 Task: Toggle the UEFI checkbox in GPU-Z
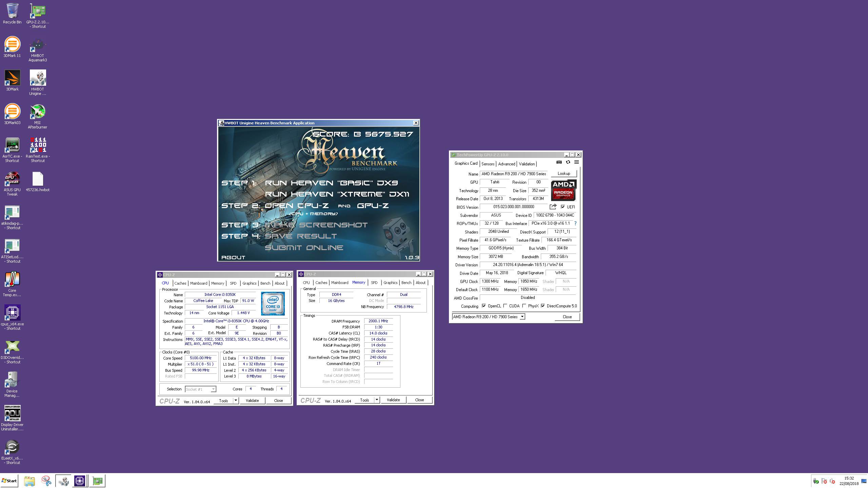pyautogui.click(x=563, y=207)
